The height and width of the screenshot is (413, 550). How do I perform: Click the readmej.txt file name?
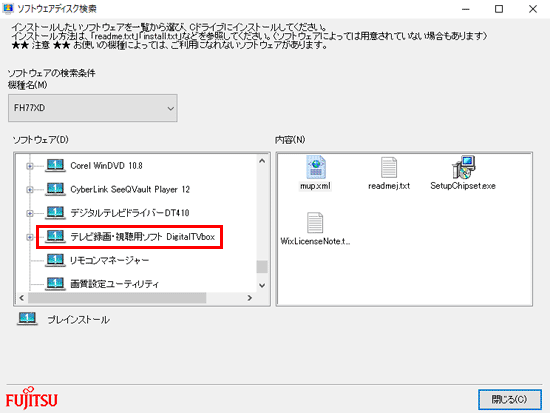389,186
